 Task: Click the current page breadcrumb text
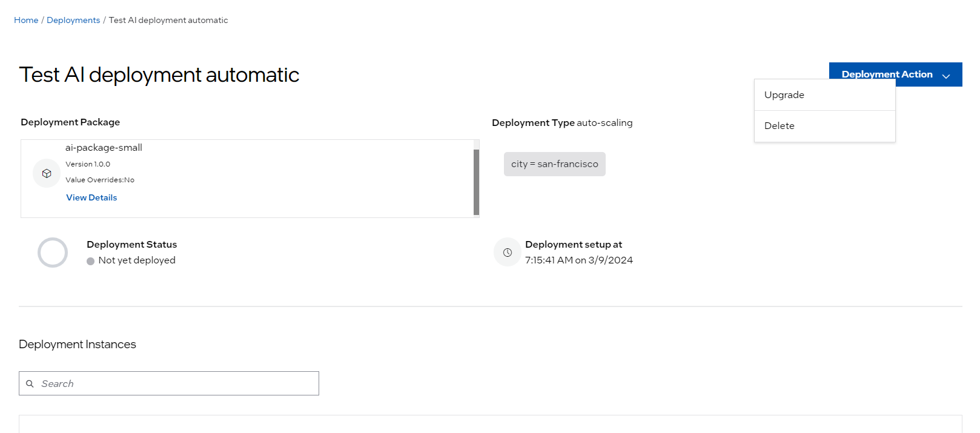(168, 21)
